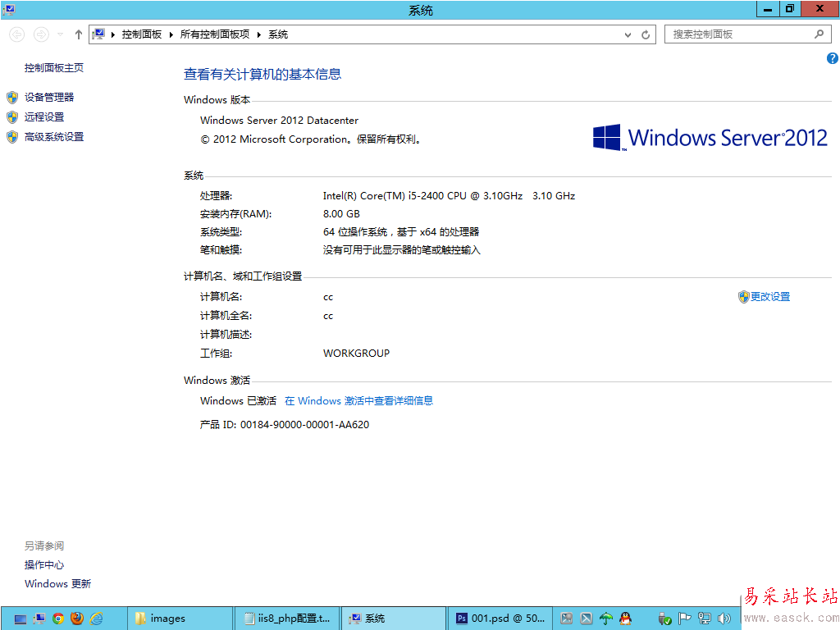The width and height of the screenshot is (840, 630).
Task: Open QQ penguin tray icon
Action: [625, 619]
